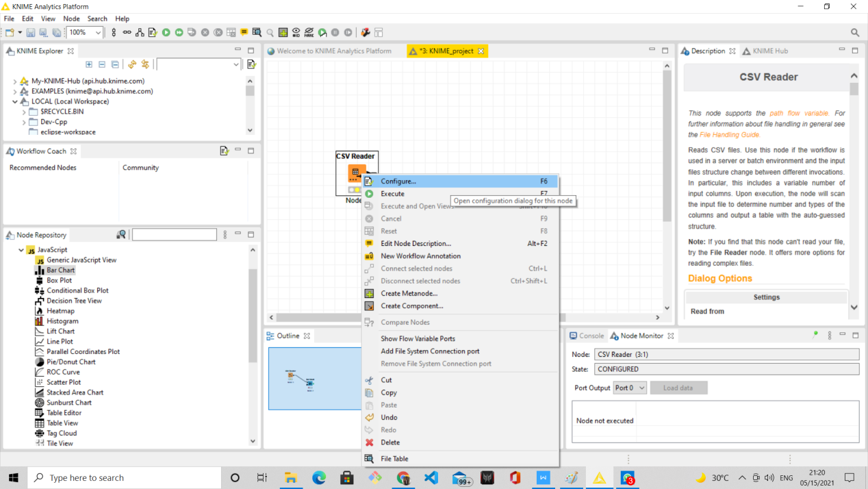Choose Edit Node Description... in the context menu

tap(460, 244)
